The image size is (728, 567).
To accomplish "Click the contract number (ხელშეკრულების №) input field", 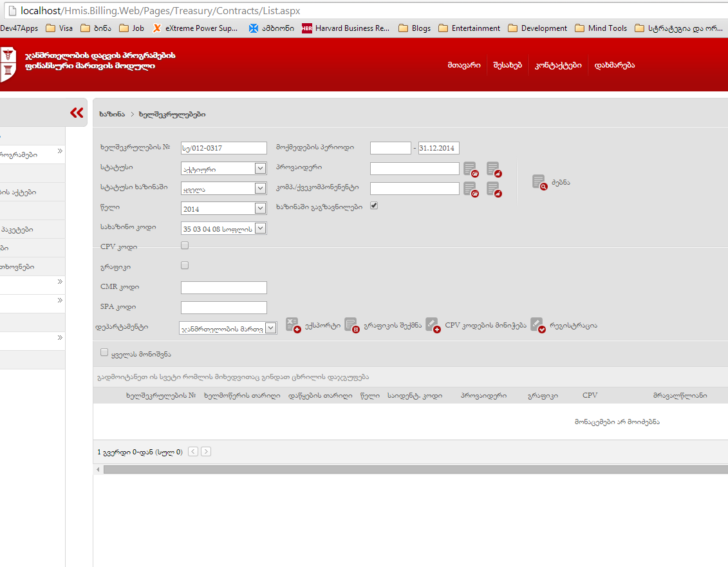I will (223, 148).
